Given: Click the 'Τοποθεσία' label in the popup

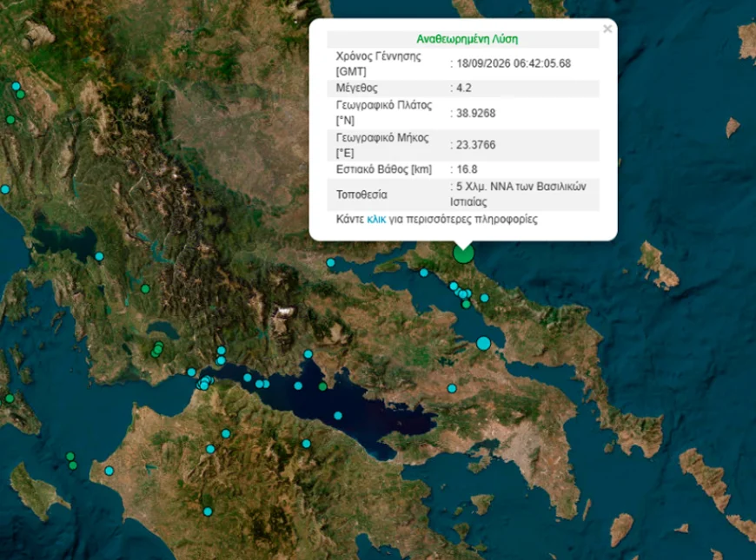Looking at the screenshot, I should [x=361, y=194].
